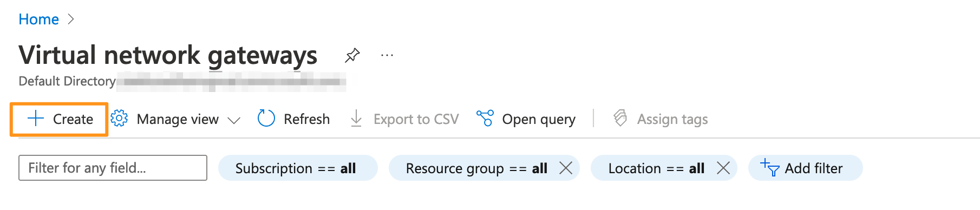Open Manage view gear icon
Screen dimensions: 980x210
coord(119,119)
